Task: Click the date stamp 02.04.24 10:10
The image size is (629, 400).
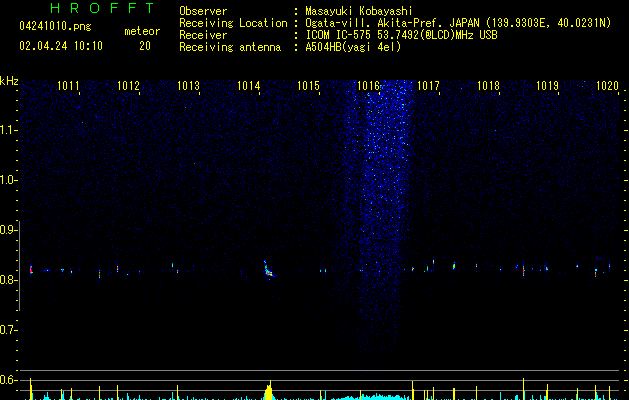Action: tap(61, 46)
